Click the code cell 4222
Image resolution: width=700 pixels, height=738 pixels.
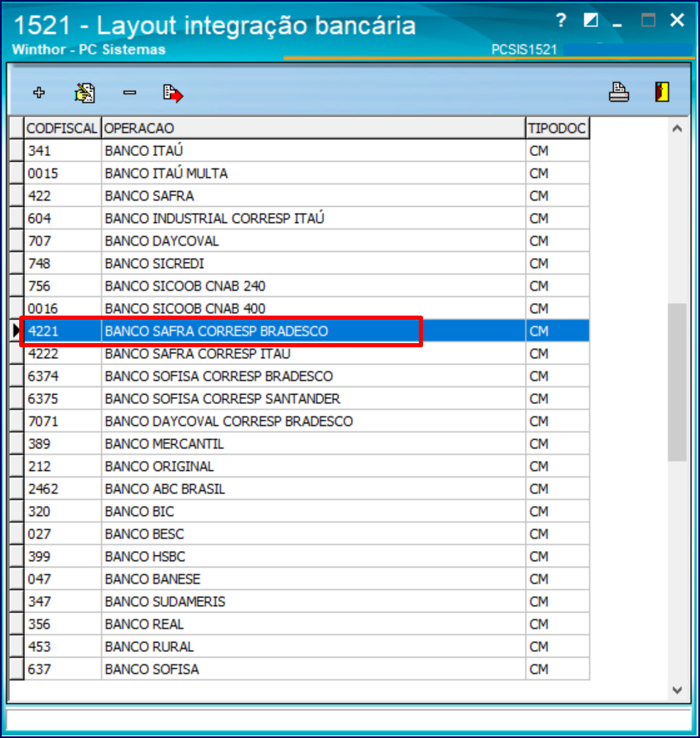[63, 353]
